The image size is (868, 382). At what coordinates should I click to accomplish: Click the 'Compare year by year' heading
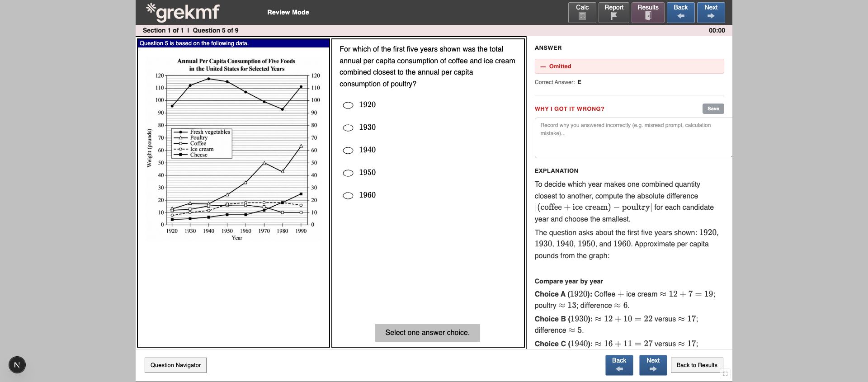tap(569, 281)
